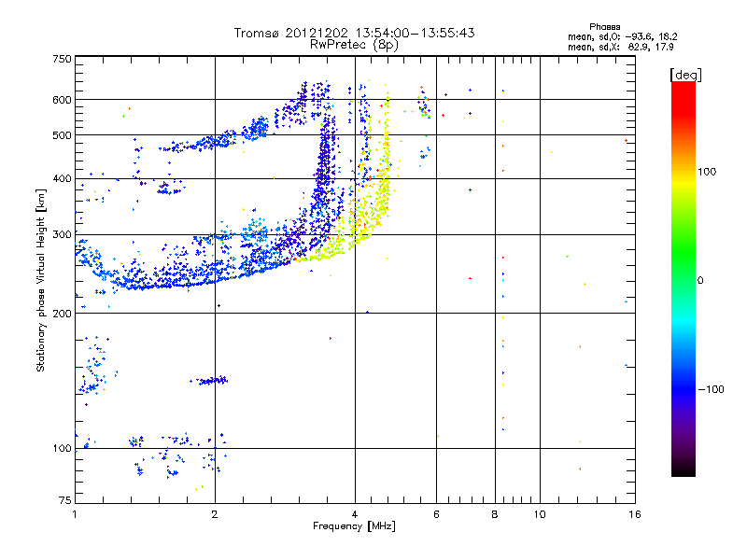This screenshot has height=560, width=747.
Task: Click the '[deg]' colorbar unit label
Action: 685,75
